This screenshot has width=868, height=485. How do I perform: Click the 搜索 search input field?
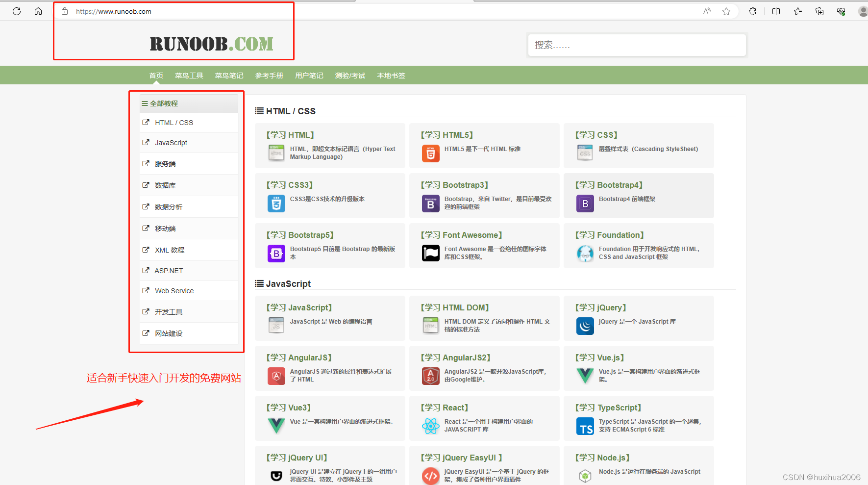[637, 45]
